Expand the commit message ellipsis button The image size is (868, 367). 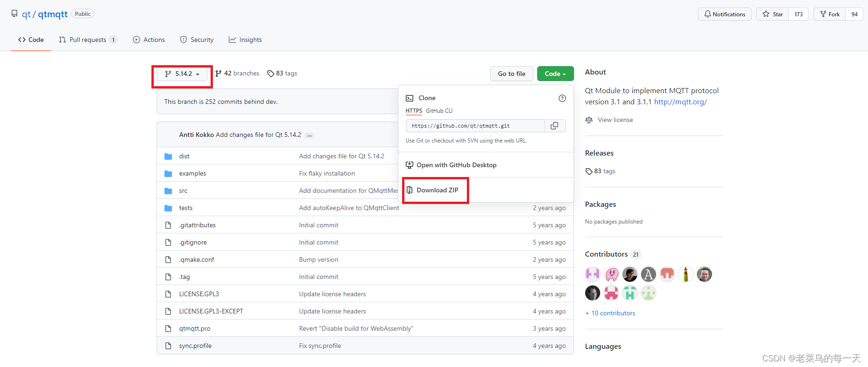coord(309,136)
